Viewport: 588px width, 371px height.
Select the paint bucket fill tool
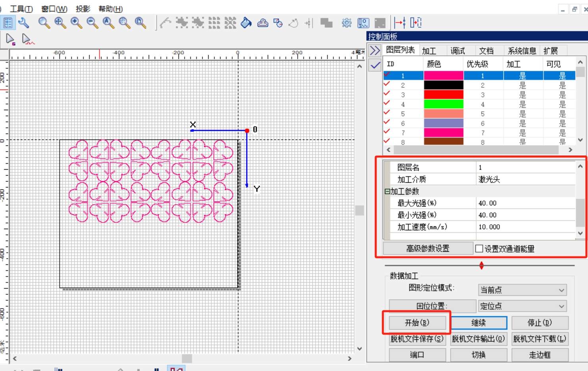[246, 23]
